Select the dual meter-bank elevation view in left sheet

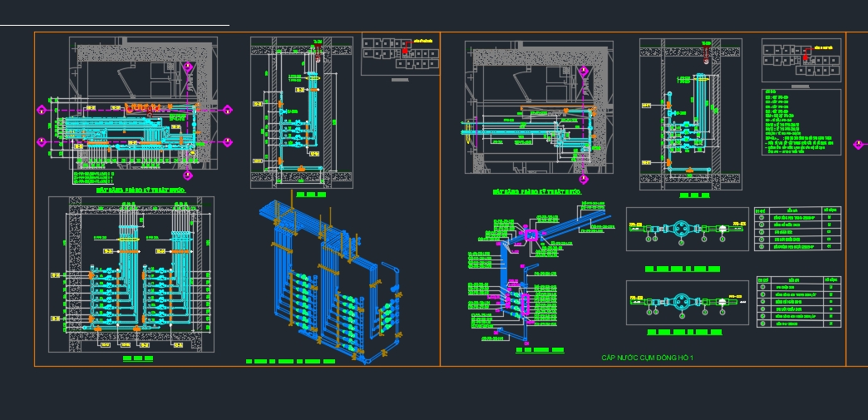[131, 274]
